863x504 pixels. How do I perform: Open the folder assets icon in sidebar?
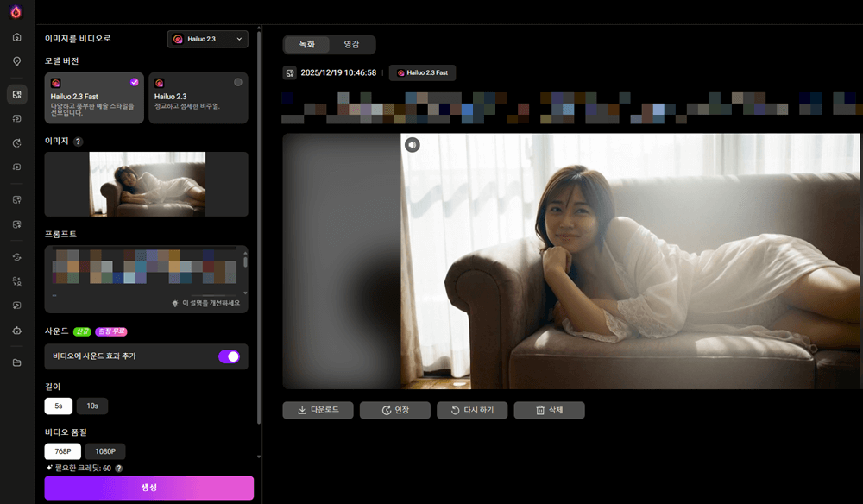pos(16,362)
